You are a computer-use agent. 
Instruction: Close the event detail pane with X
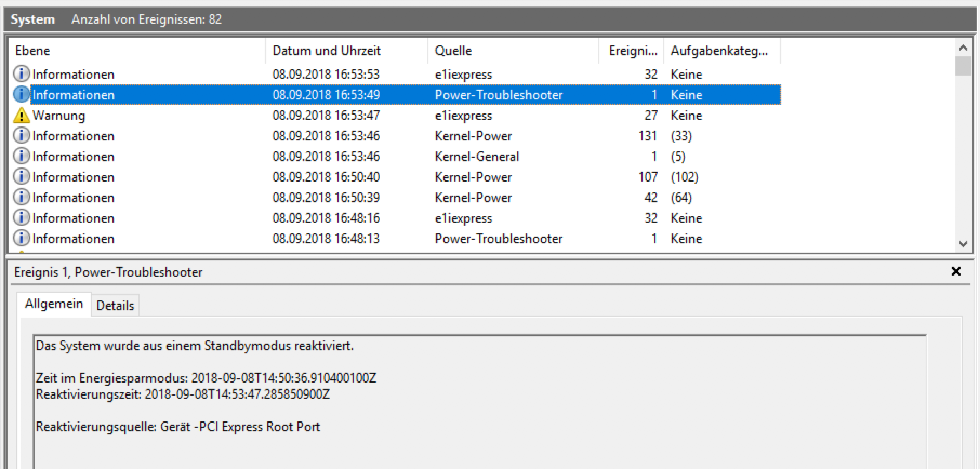[956, 271]
